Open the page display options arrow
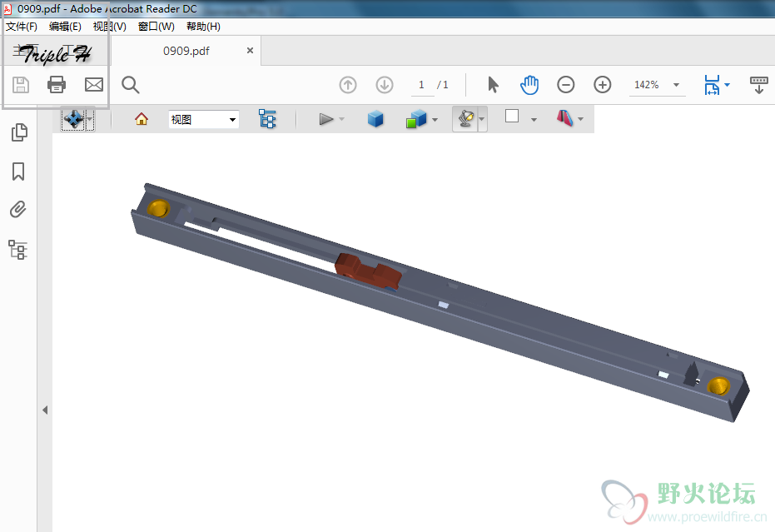 pyautogui.click(x=727, y=85)
